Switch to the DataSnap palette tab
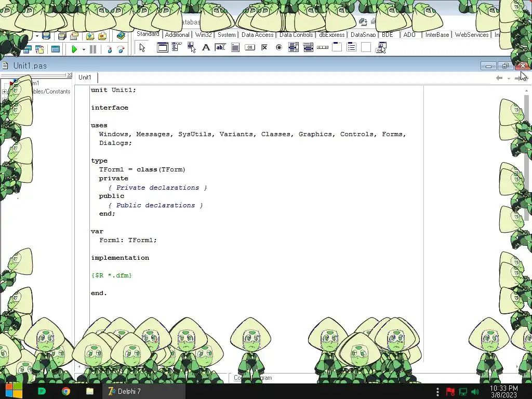 [363, 35]
